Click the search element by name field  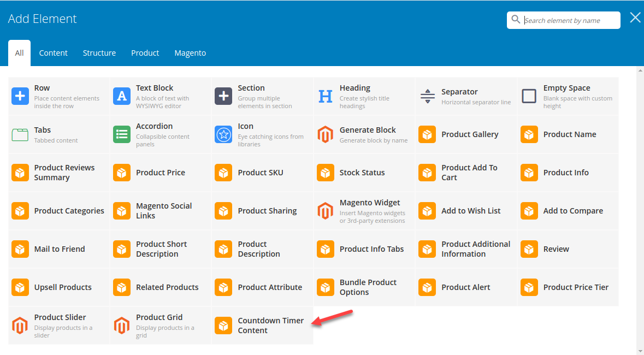click(568, 20)
